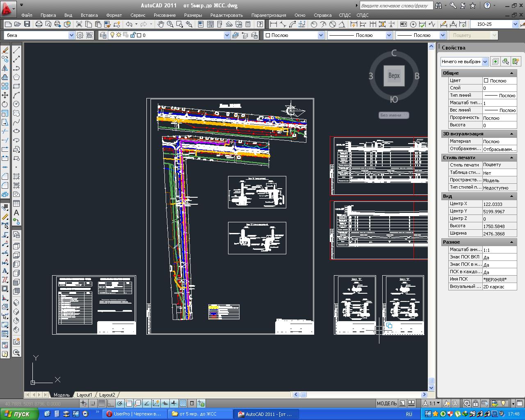Click the New drawing icon
Screen dimensions: 525x420
(7, 25)
